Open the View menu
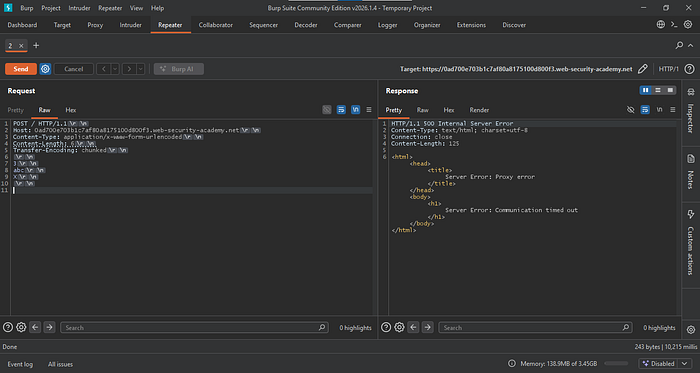Screen dimensions: 700x373 coord(137,8)
